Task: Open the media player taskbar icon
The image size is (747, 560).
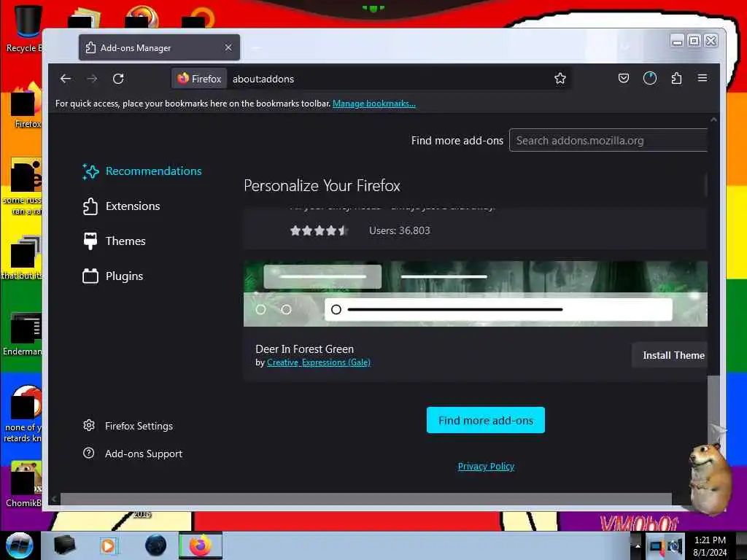Action: pyautogui.click(x=108, y=545)
